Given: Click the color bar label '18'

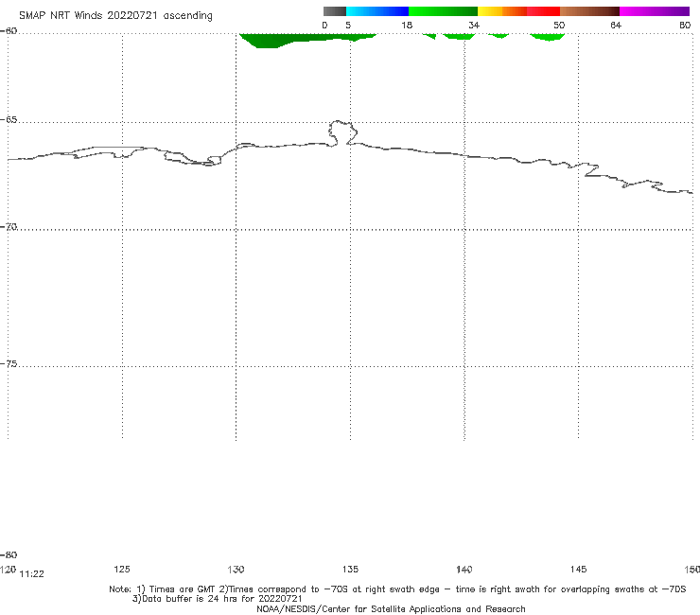Looking at the screenshot, I should 407,25.
